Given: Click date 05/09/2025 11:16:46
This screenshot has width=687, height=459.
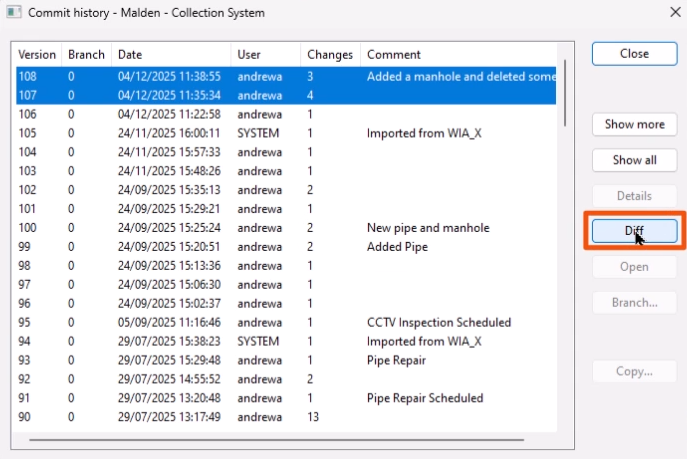Looking at the screenshot, I should (169, 322).
